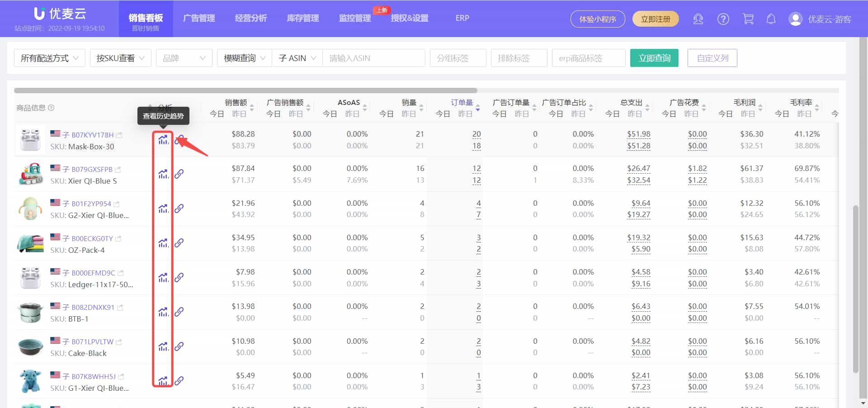The height and width of the screenshot is (408, 868).
Task: Expand the 按SKU查看 dropdown
Action: tap(120, 58)
